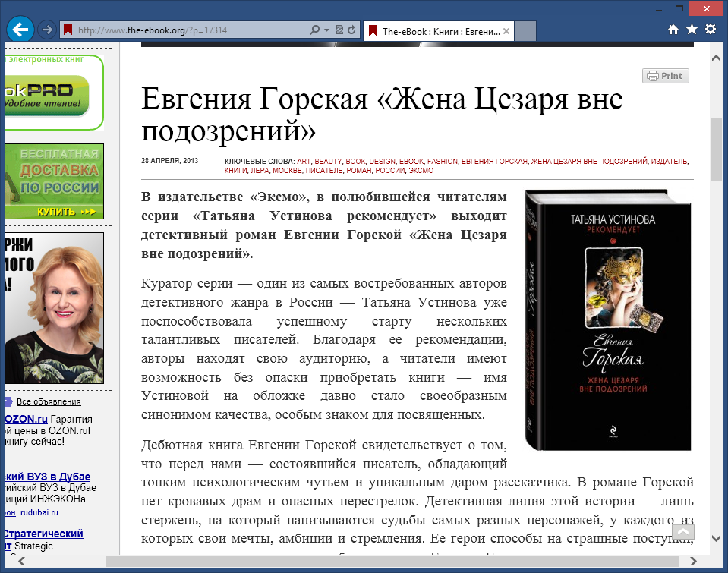Viewport: 728px width, 573px height.
Task: Open the OZON.ru link in the sidebar
Action: tap(24, 420)
